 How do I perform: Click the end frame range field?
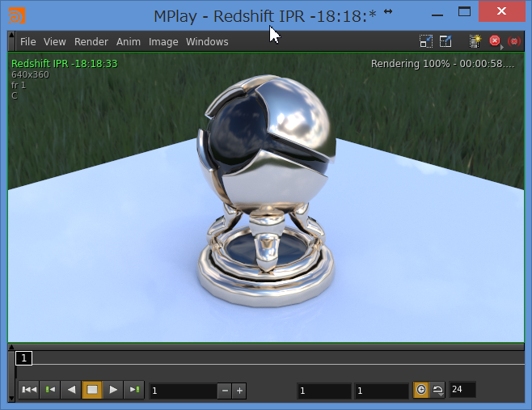[382, 391]
